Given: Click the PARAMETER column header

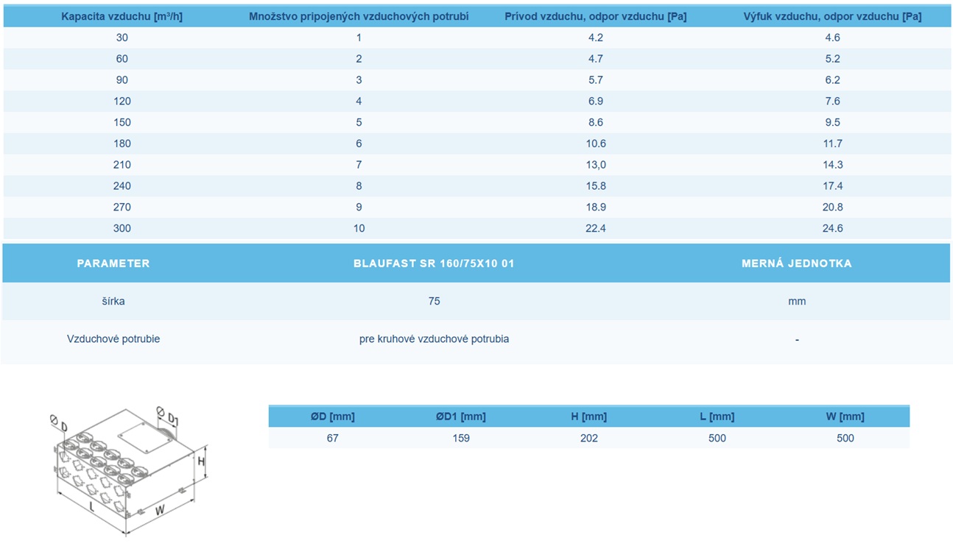Looking at the screenshot, I should click(113, 263).
